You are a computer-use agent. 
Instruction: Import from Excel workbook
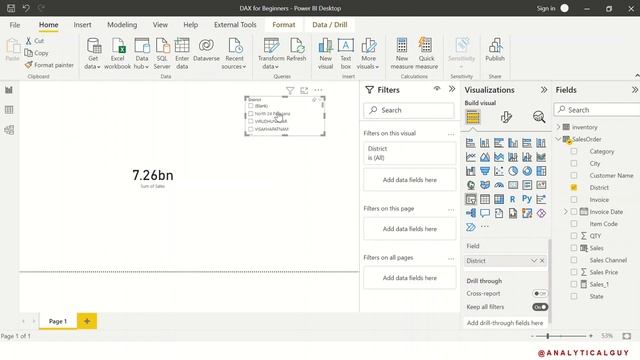(x=118, y=53)
